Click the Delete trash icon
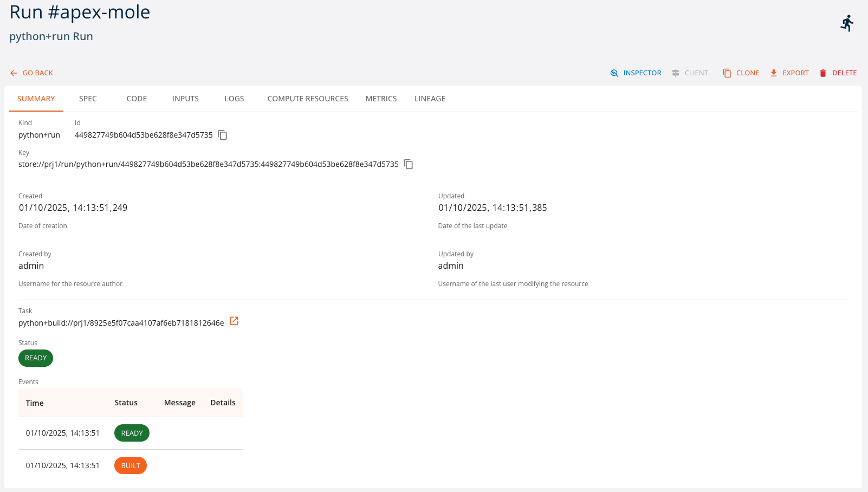This screenshot has width=868, height=492. (823, 73)
